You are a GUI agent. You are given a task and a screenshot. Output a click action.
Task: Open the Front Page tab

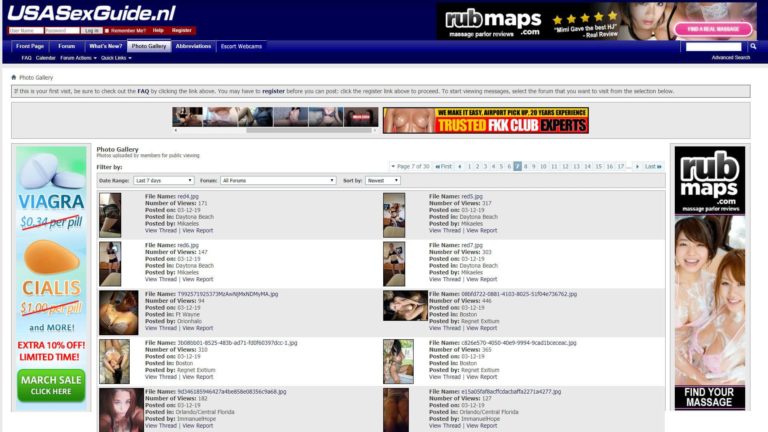tap(30, 46)
